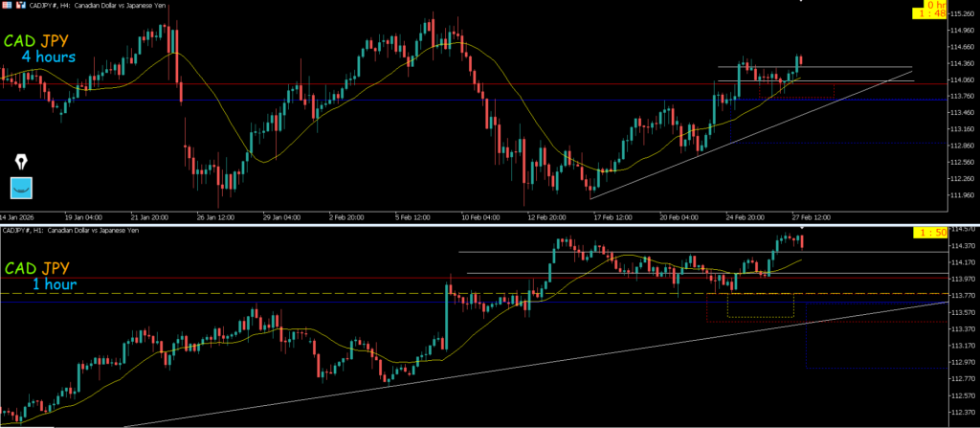Click the small icon at the H1 chart's top-left corner
The height and width of the screenshot is (428, 980).
pos(3,231)
